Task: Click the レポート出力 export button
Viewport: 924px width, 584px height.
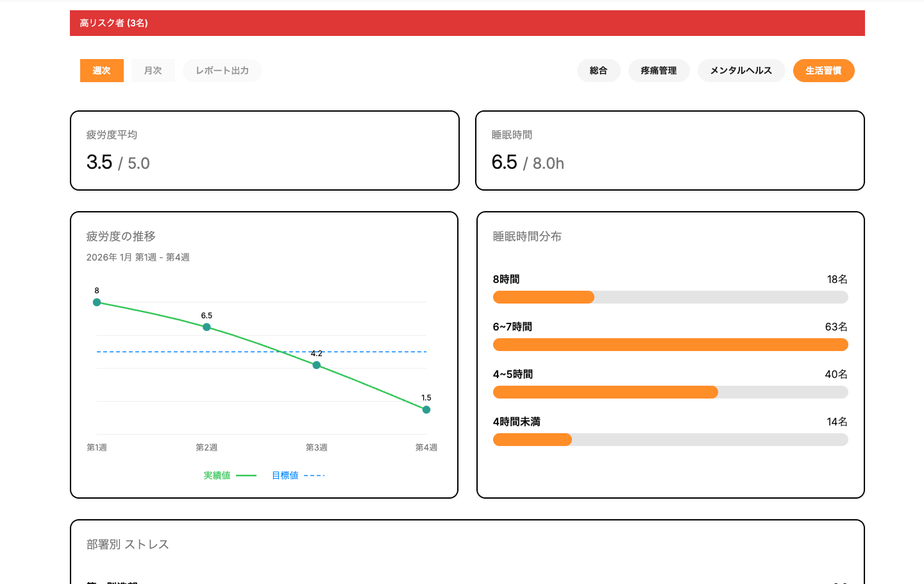Action: [x=222, y=71]
